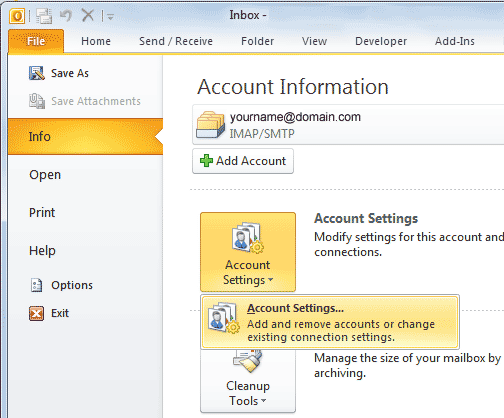The height and width of the screenshot is (418, 504).
Task: Choose Account Settings... from the dropdown menu
Action: (330, 322)
